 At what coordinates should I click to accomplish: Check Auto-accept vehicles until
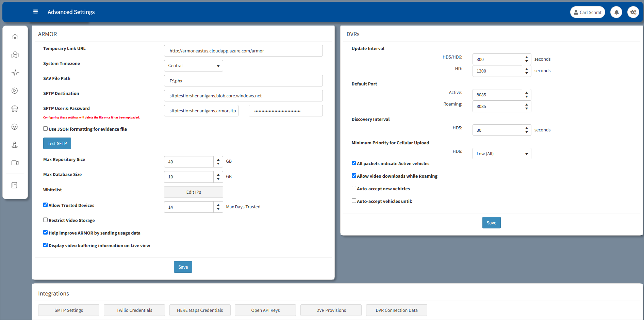tap(354, 201)
